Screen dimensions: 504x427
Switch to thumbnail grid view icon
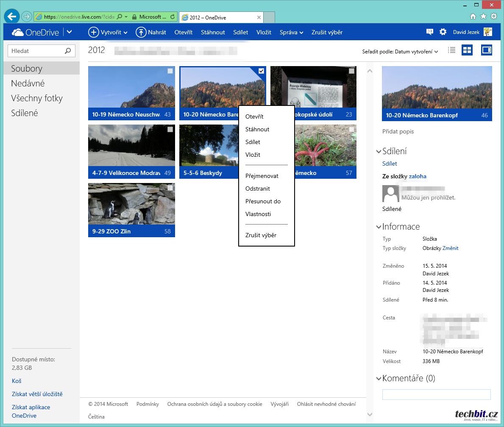467,50
